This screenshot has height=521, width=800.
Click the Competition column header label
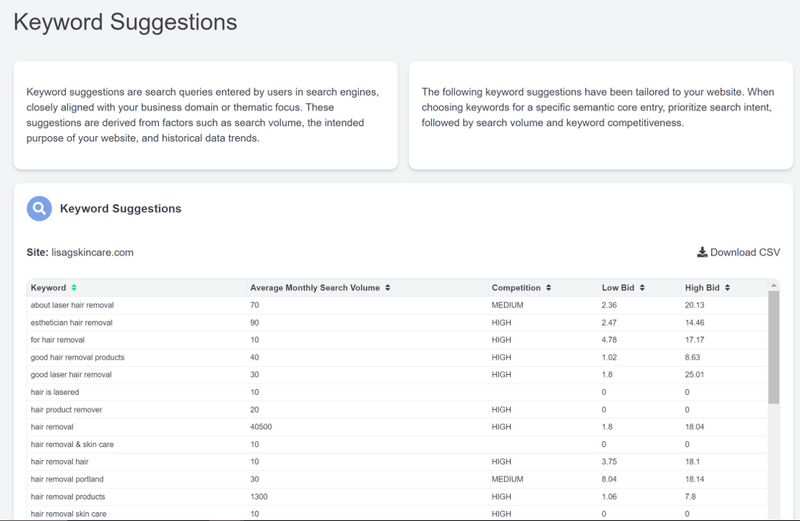[x=516, y=288]
